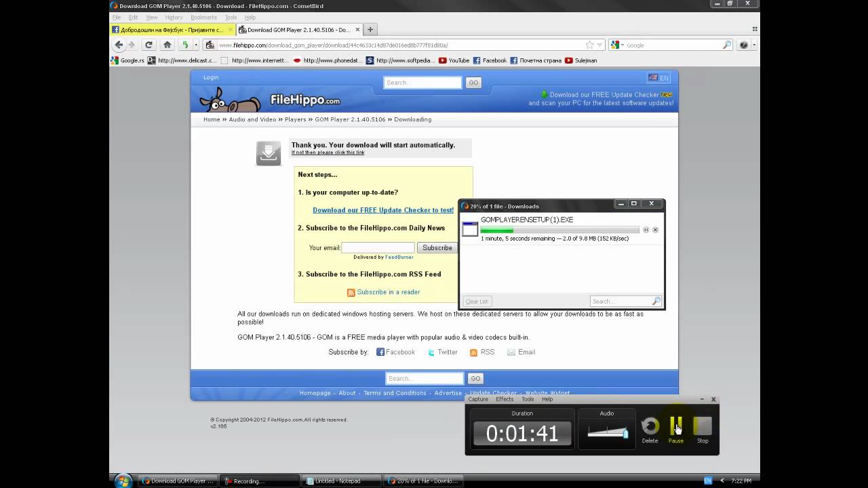Viewport: 868px width, 488px height.
Task: Click the FileHippo Login link
Action: click(x=211, y=77)
